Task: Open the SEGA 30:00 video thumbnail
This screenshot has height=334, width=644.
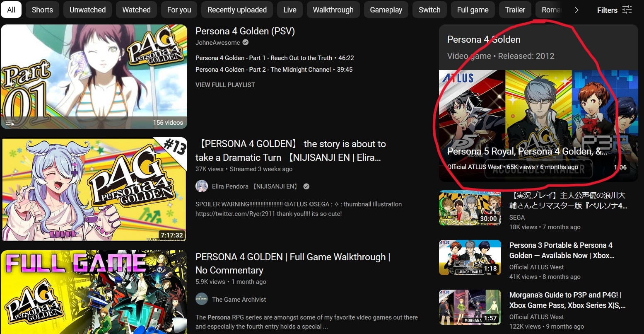Action: click(x=470, y=208)
